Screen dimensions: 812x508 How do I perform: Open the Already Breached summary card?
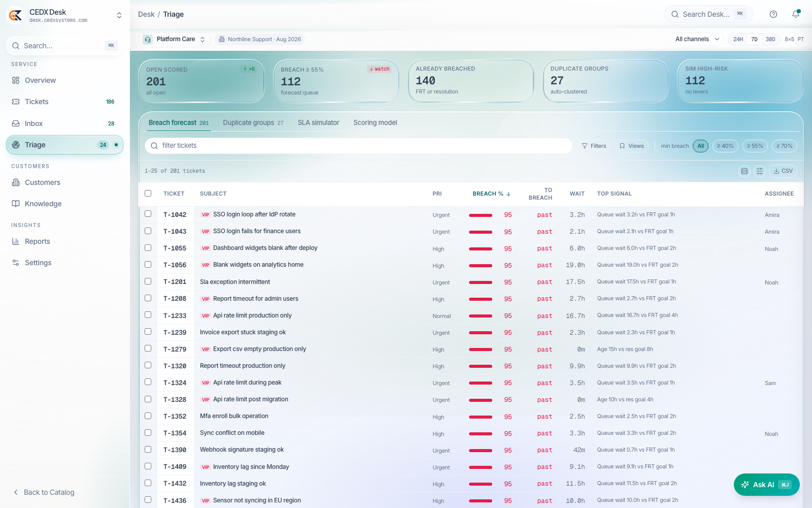471,81
